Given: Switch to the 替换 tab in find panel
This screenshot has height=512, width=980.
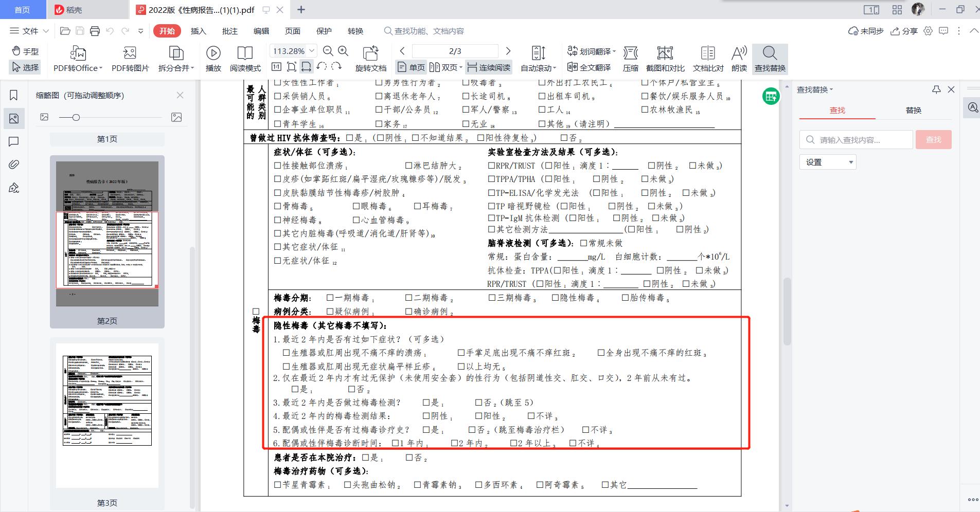Looking at the screenshot, I should [914, 110].
